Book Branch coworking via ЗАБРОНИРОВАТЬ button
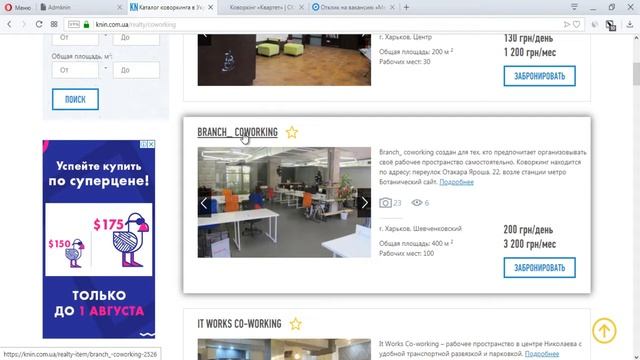The height and width of the screenshot is (360, 640). [540, 268]
